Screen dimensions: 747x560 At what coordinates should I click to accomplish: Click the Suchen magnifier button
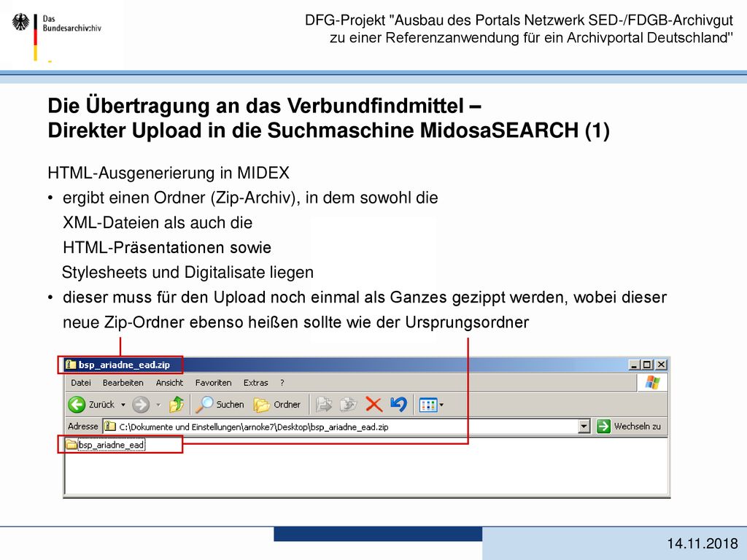pos(219,404)
